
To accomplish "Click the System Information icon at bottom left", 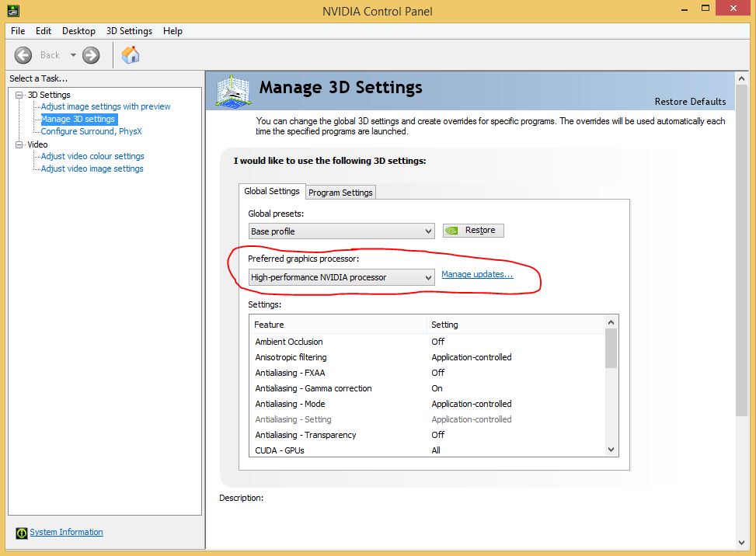I will point(21,533).
